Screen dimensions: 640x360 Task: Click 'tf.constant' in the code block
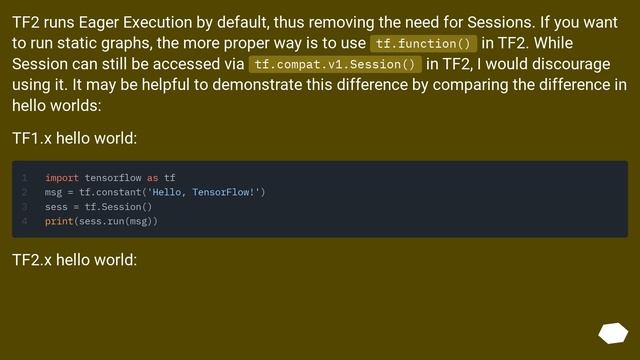coord(110,192)
